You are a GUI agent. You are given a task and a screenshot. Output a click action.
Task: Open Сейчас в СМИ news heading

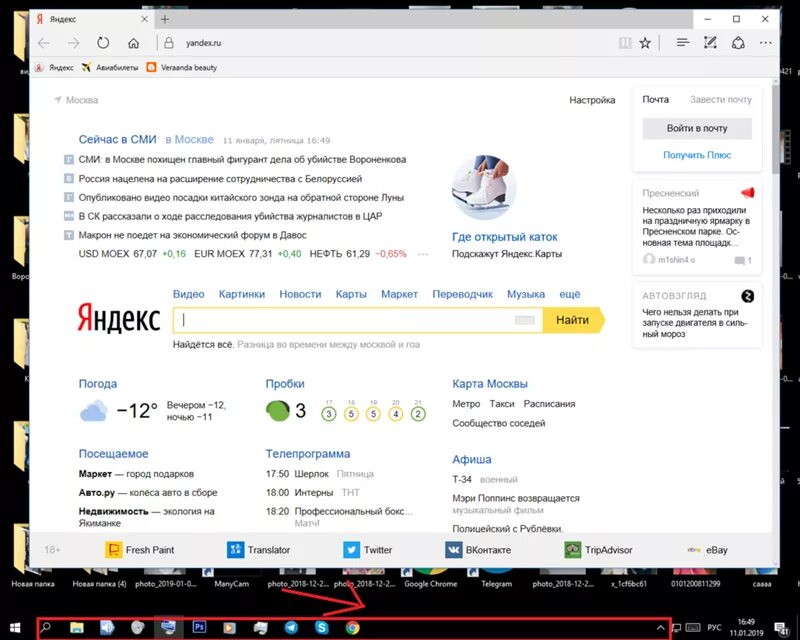click(117, 139)
